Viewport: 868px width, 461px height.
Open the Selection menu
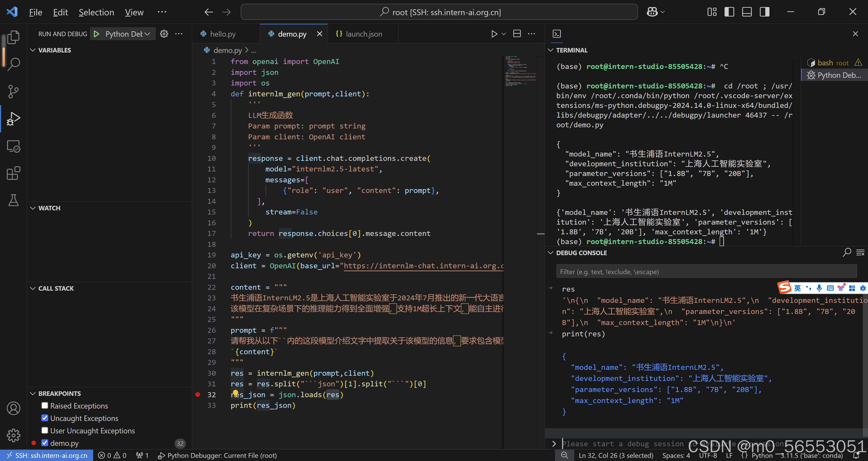coord(96,12)
